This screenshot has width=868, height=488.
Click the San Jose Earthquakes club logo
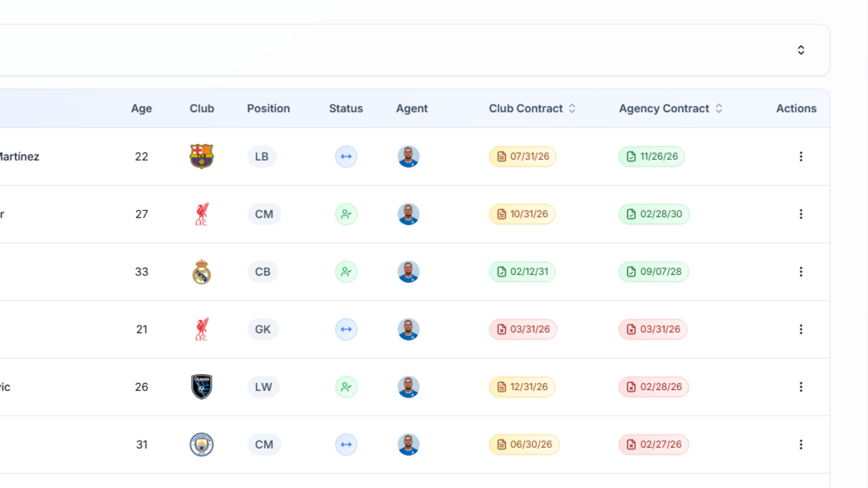[x=202, y=387]
